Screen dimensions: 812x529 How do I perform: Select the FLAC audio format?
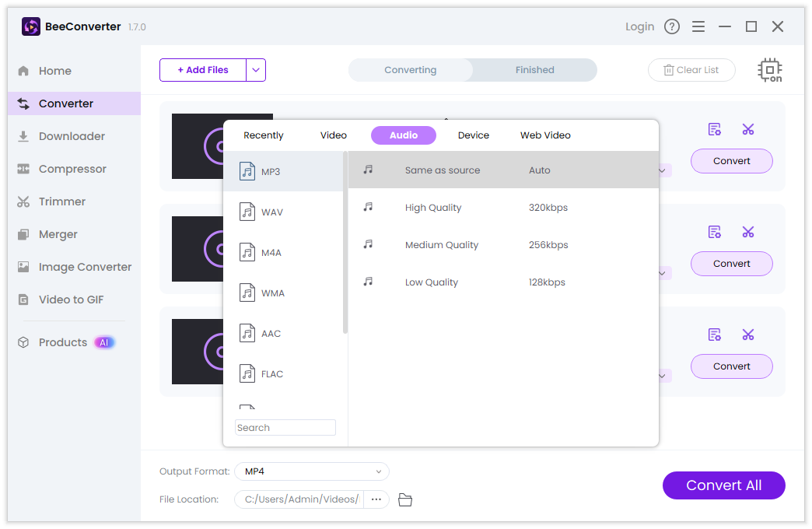pyautogui.click(x=271, y=374)
